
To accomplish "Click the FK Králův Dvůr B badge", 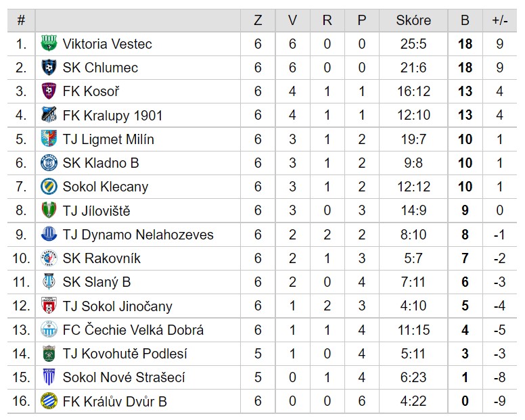I will click(49, 401).
